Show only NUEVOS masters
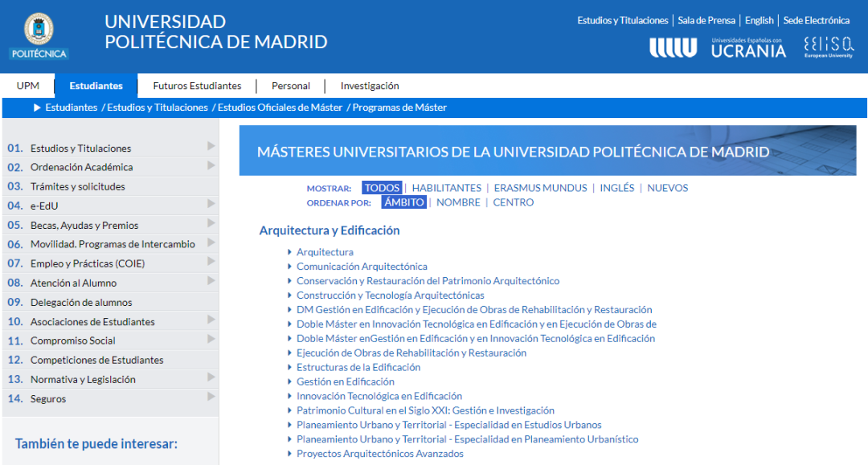This screenshot has height=465, width=868. click(668, 188)
